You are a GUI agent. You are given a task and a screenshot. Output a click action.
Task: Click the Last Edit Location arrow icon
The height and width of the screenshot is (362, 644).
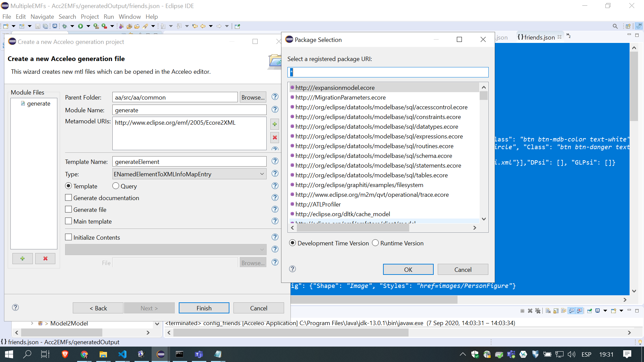[x=195, y=26]
